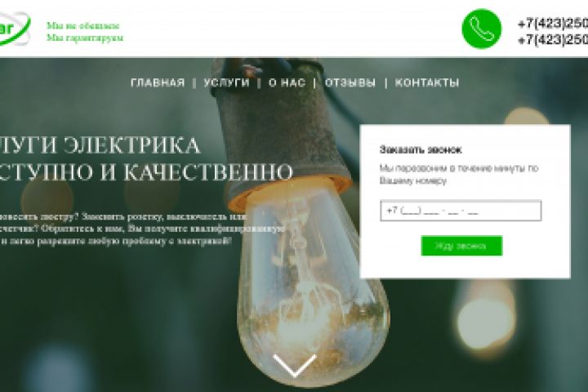588x392 pixels.
Task: Click the white down arrow chevron
Action: pos(294,365)
